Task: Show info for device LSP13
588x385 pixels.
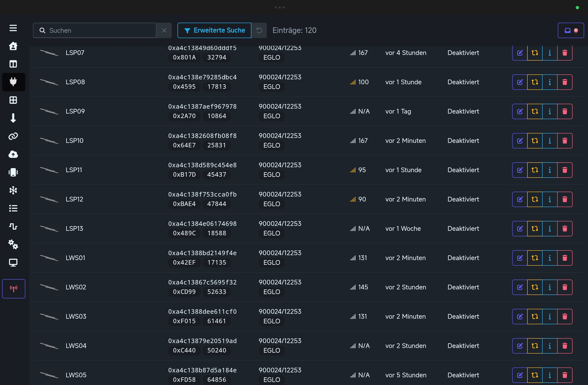Action: [x=550, y=229]
